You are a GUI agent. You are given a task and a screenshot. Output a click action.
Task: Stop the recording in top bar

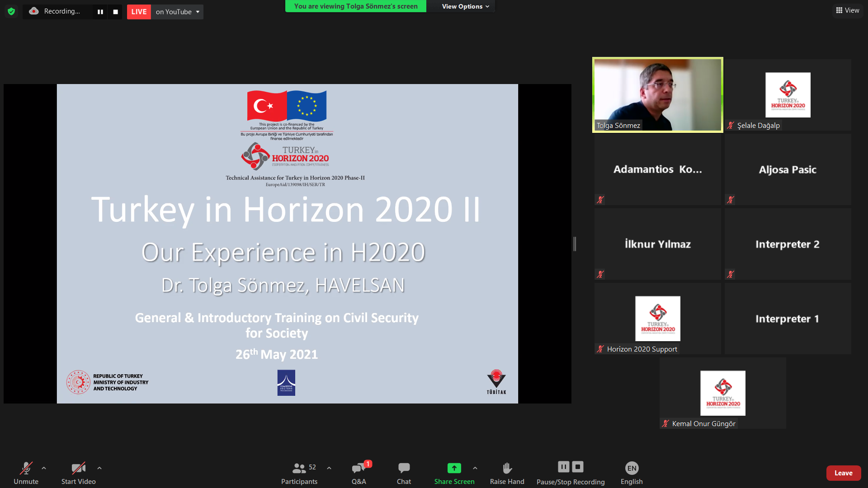(x=115, y=12)
